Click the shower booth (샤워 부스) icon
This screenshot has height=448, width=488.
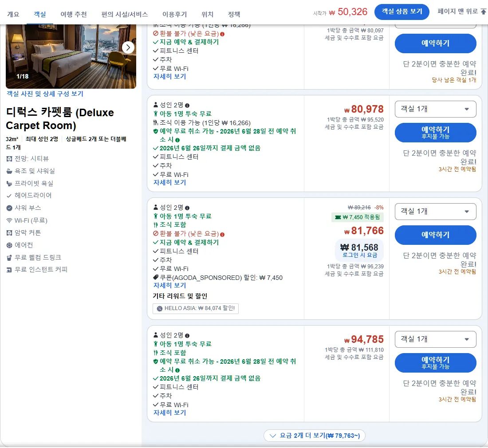pyautogui.click(x=9, y=208)
